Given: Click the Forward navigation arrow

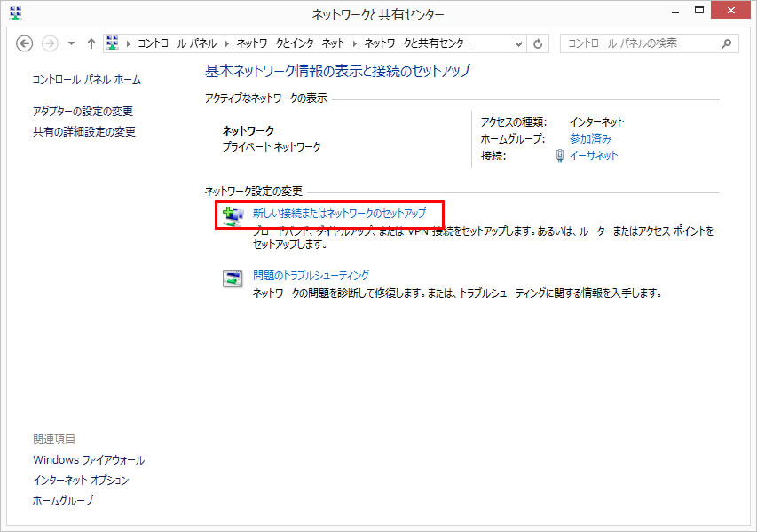Looking at the screenshot, I should tap(50, 43).
